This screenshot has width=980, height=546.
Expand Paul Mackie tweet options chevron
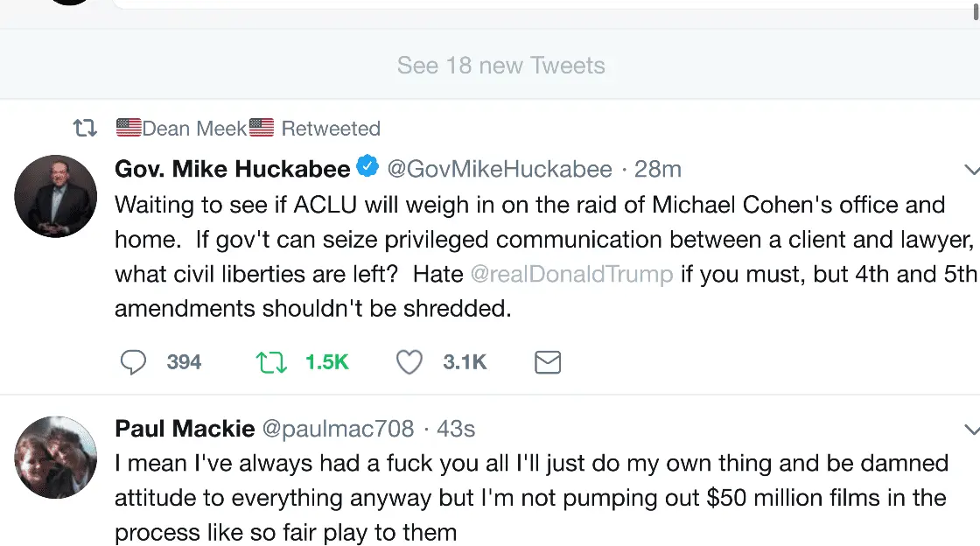(970, 430)
